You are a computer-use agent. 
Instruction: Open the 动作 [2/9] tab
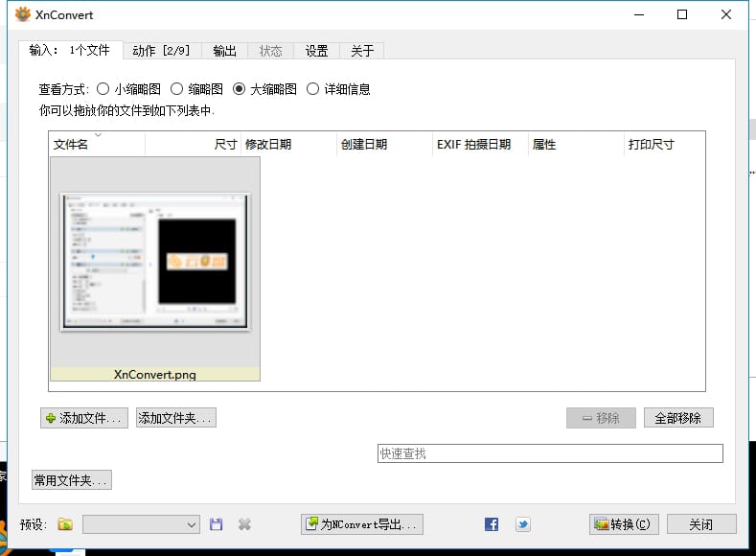(161, 51)
